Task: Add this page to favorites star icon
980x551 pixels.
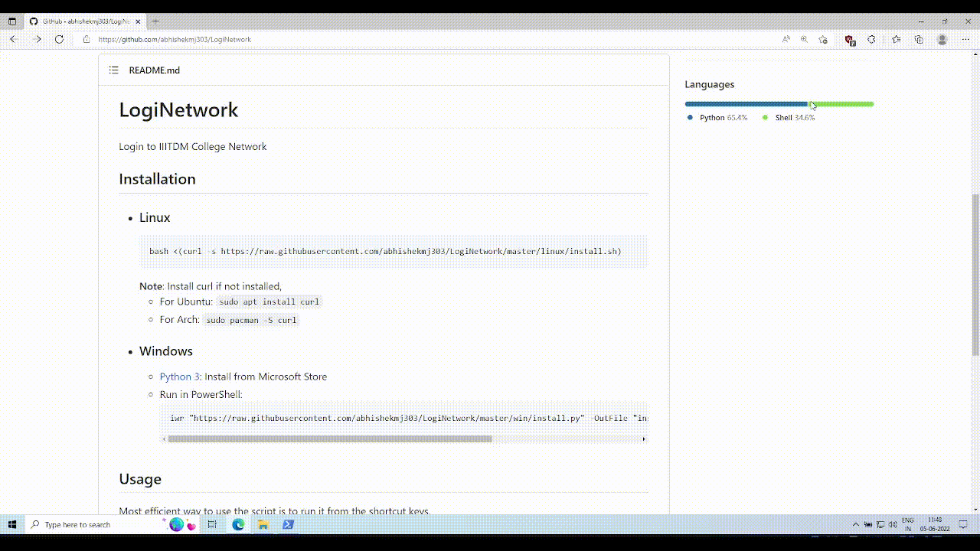Action: [823, 39]
